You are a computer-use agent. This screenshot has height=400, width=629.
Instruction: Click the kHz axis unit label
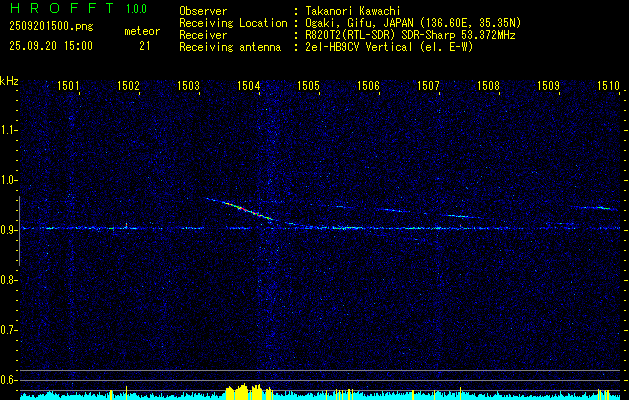9,81
